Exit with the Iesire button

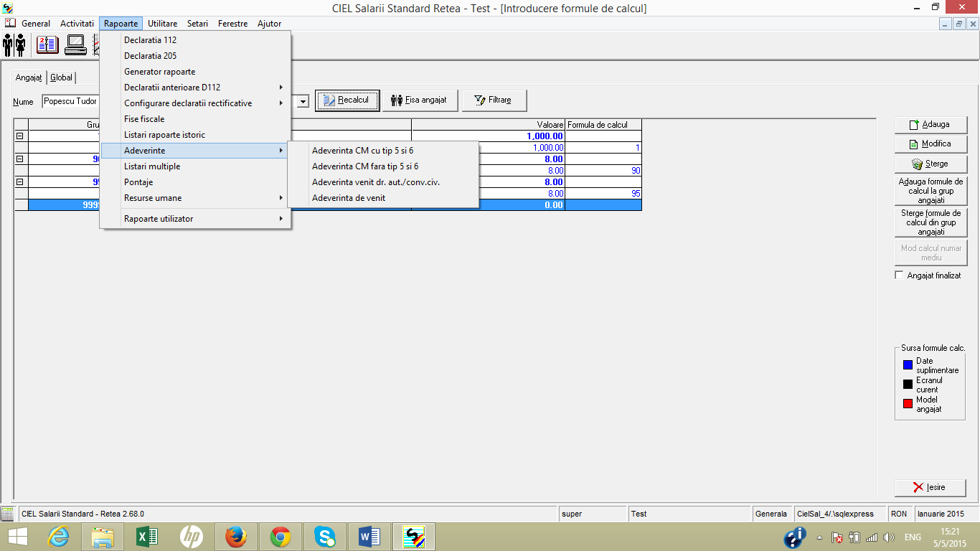(931, 487)
